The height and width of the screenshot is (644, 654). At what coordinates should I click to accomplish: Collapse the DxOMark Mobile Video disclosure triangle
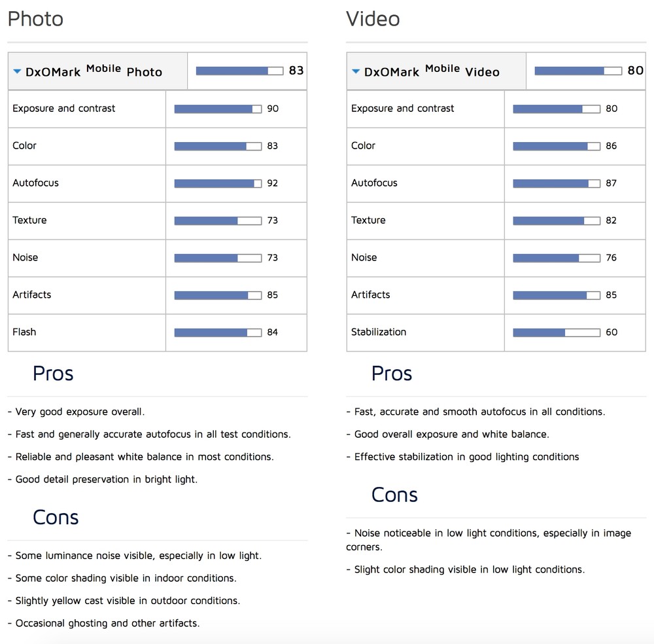coord(356,71)
